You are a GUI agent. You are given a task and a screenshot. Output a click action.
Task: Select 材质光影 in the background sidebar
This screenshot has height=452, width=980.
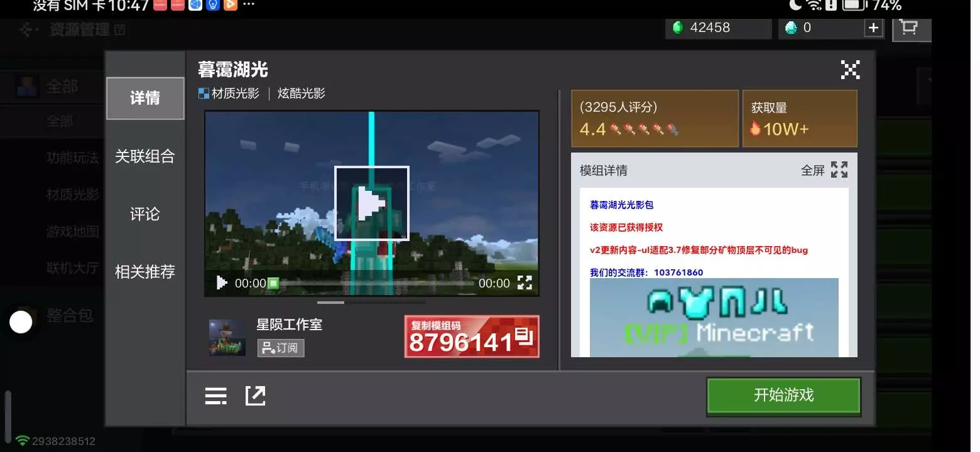(x=73, y=195)
